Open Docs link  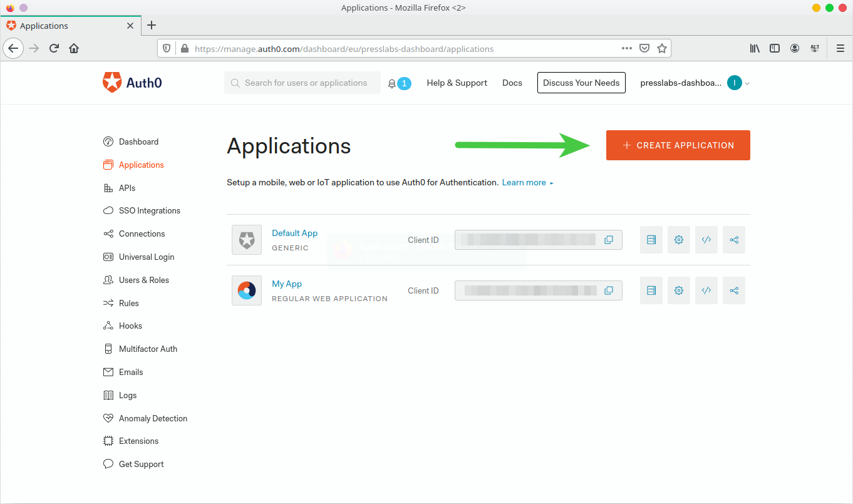(x=512, y=83)
